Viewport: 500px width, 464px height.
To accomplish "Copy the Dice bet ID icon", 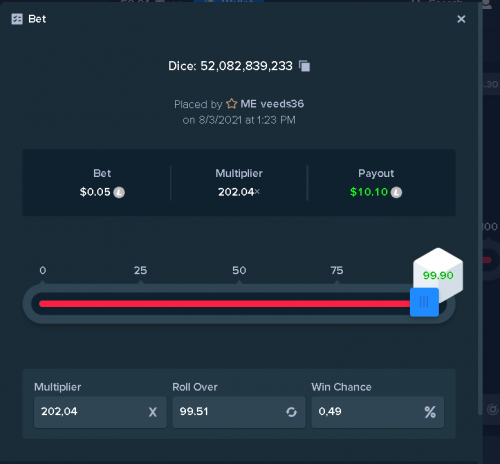I will pos(304,66).
